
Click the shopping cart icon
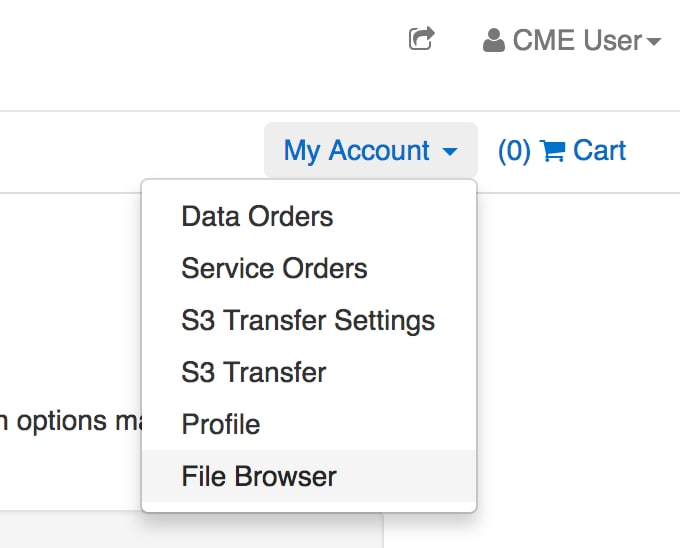[552, 151]
